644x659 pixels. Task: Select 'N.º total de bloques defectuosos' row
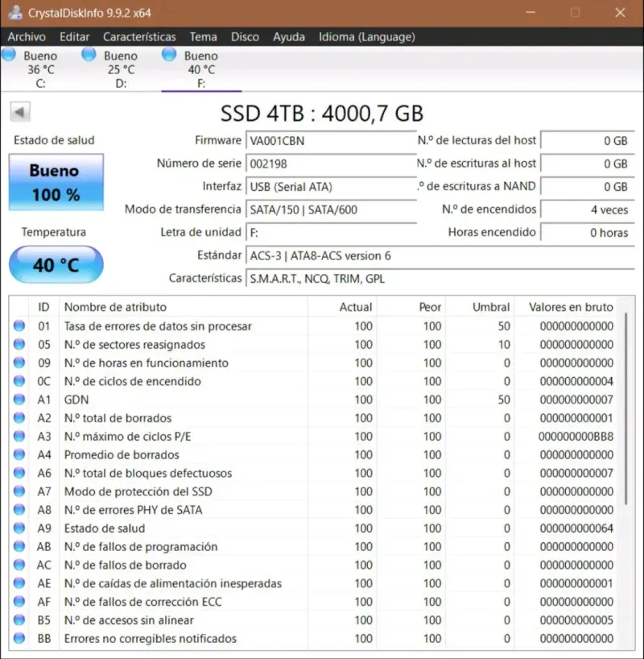coord(314,473)
